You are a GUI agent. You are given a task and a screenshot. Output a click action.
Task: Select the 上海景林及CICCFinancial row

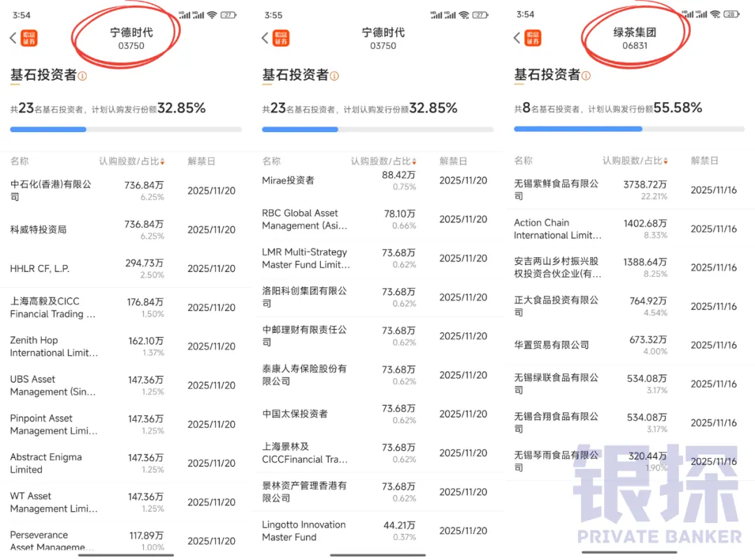pyautogui.click(x=377, y=453)
